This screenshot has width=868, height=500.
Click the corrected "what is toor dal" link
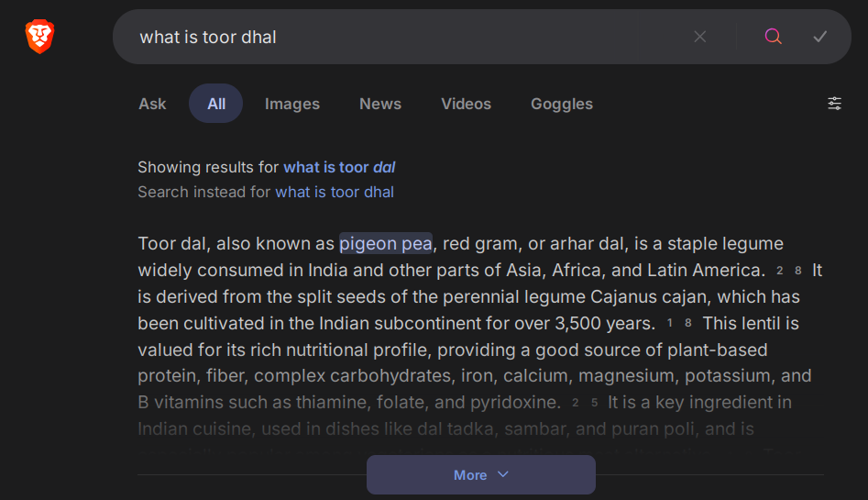click(x=339, y=167)
